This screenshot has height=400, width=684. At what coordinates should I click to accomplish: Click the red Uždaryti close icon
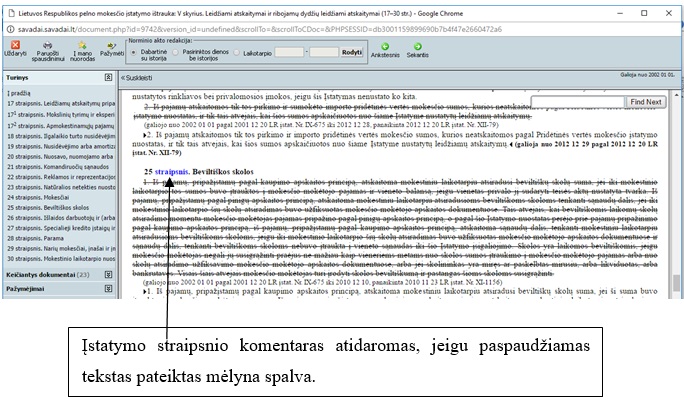click(x=15, y=45)
